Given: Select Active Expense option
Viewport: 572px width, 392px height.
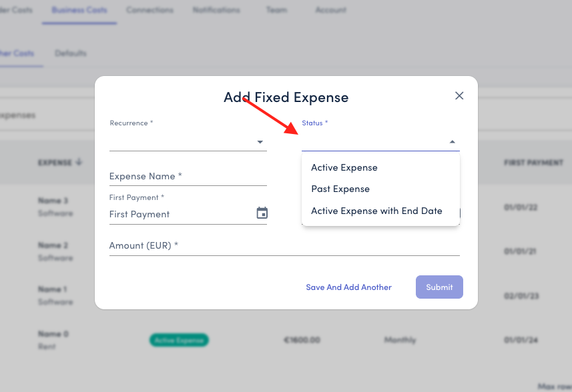Looking at the screenshot, I should (x=344, y=167).
